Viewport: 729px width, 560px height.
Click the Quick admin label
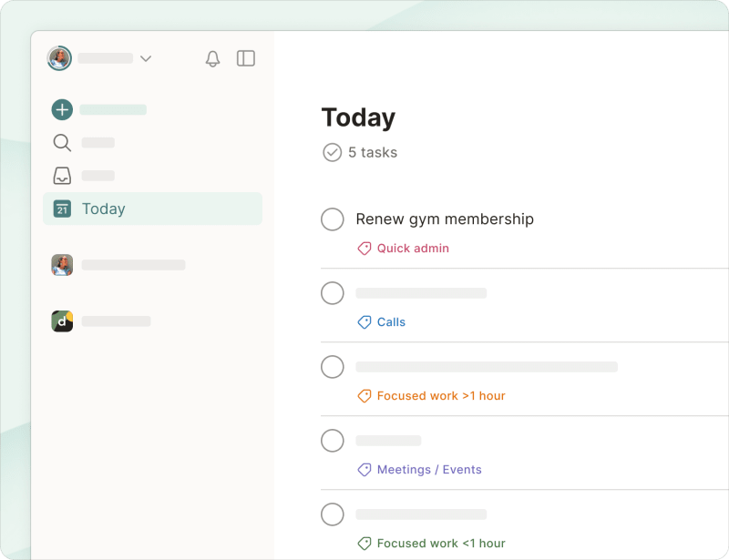[413, 249]
